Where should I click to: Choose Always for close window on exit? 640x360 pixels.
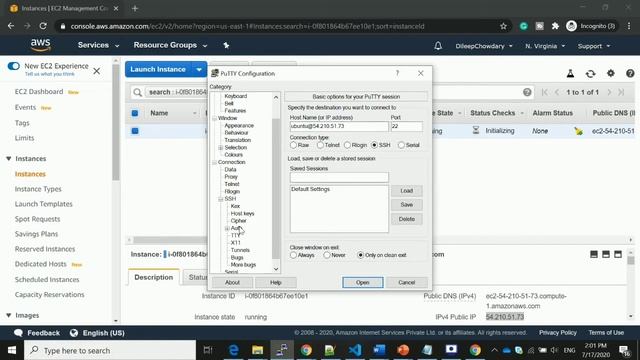click(293, 255)
